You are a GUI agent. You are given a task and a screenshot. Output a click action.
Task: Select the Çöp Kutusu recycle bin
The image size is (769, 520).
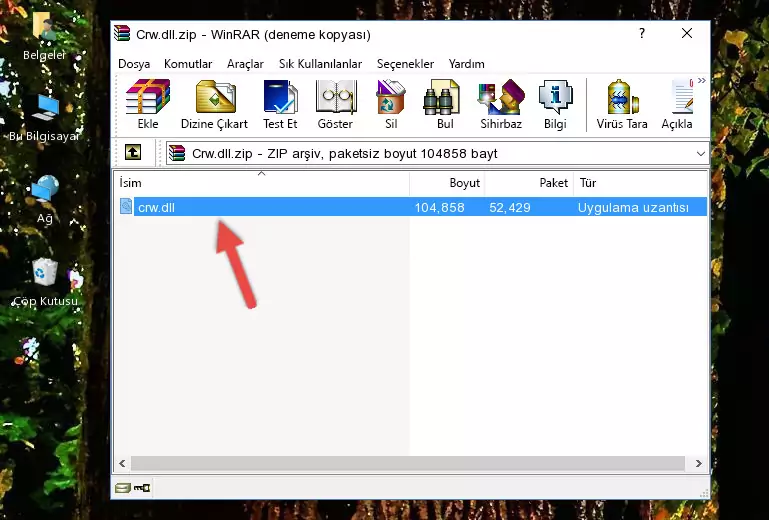click(45, 282)
